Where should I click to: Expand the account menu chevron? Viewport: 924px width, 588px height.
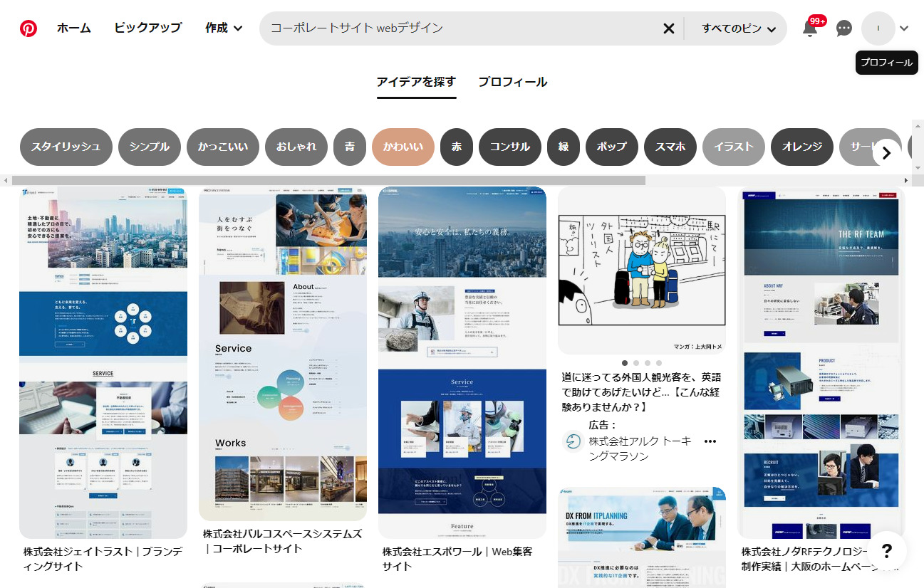(x=903, y=28)
